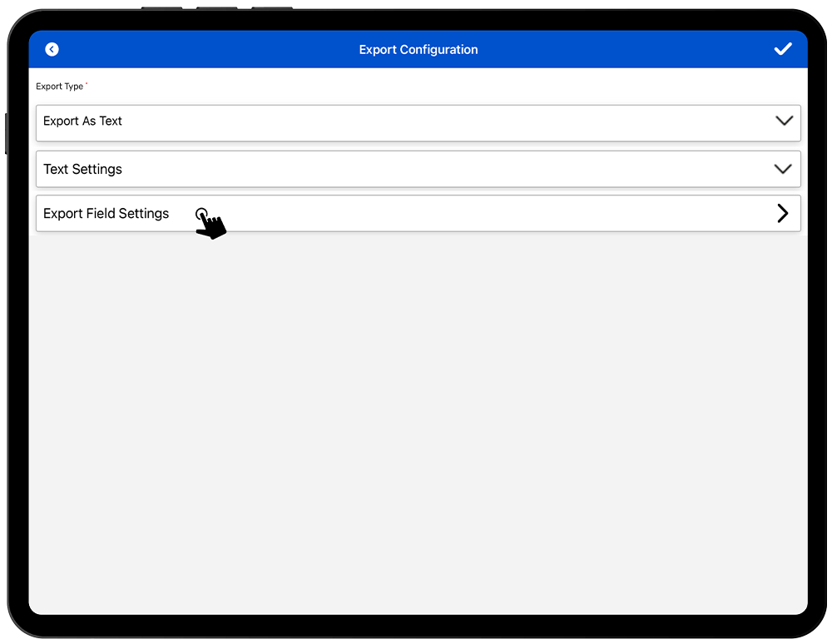832x644 pixels.
Task: Open the Export Type dropdown
Action: pyautogui.click(x=418, y=122)
